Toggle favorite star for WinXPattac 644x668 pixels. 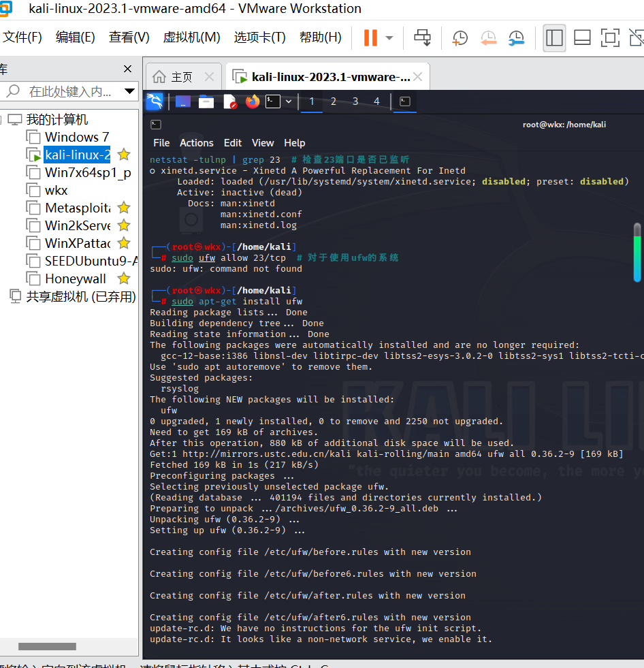(x=124, y=243)
